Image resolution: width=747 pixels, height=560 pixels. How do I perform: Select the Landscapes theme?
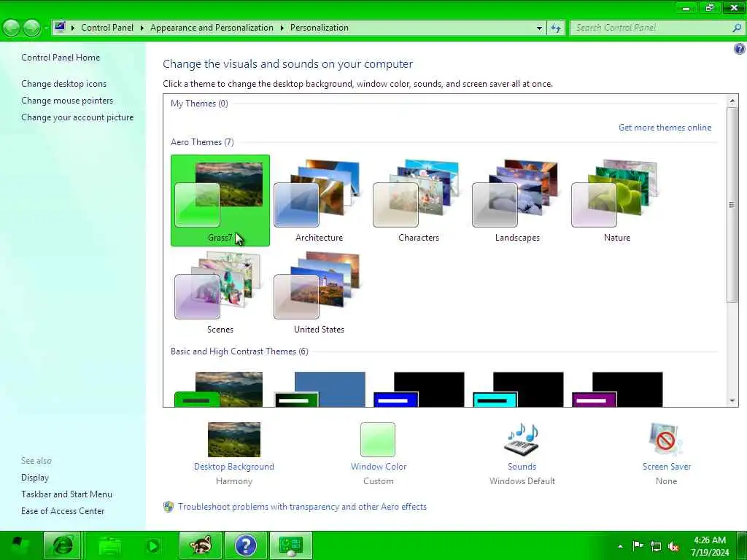coord(517,201)
